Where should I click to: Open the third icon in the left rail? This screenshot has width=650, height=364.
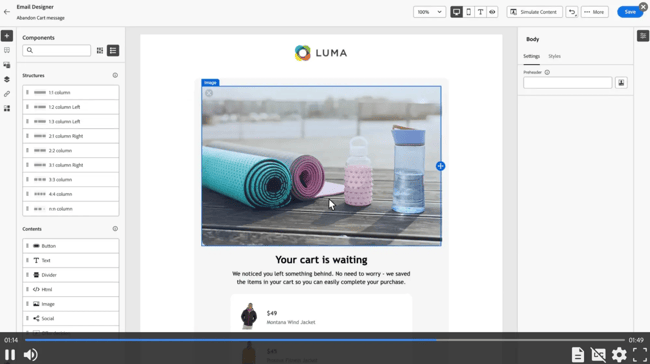(x=7, y=65)
